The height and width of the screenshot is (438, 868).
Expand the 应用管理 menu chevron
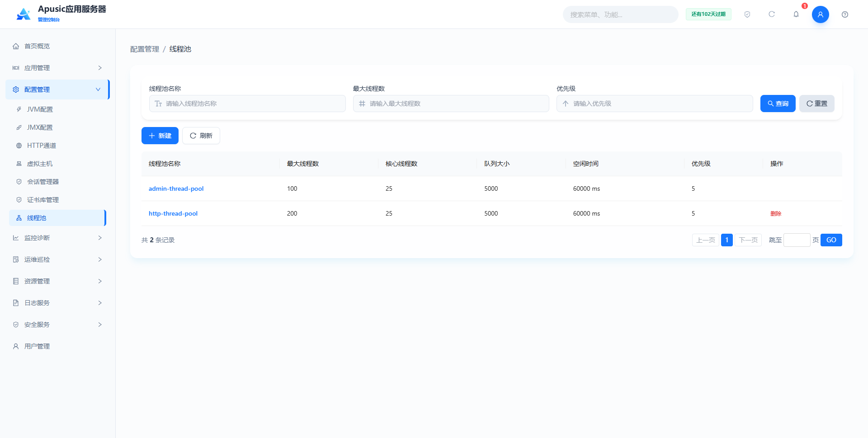(100, 68)
